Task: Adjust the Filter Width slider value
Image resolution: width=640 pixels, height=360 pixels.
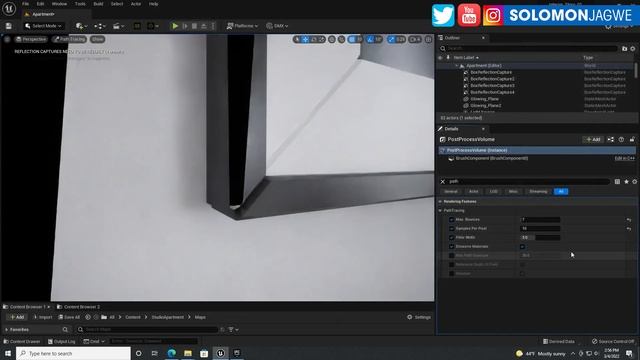Action: click(x=540, y=238)
